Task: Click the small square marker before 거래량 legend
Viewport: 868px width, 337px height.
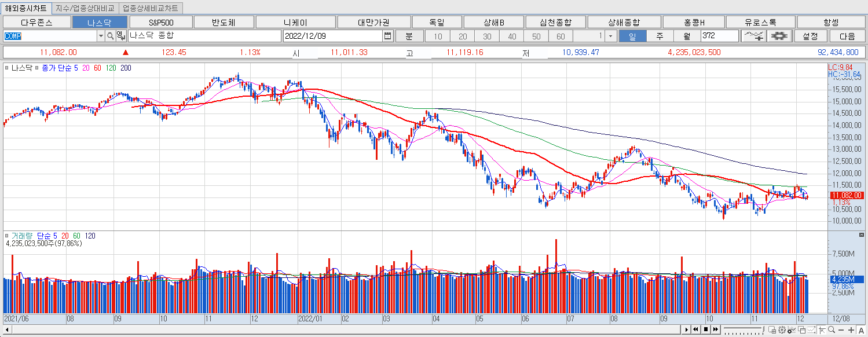Action: tap(6, 236)
